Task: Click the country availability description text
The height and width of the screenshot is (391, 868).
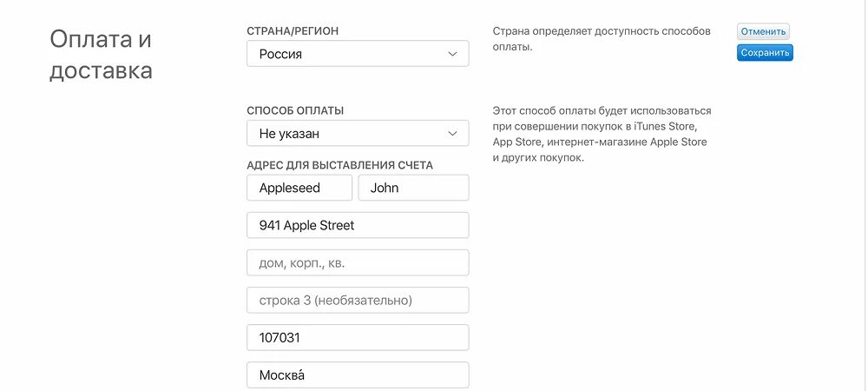Action: [602, 39]
